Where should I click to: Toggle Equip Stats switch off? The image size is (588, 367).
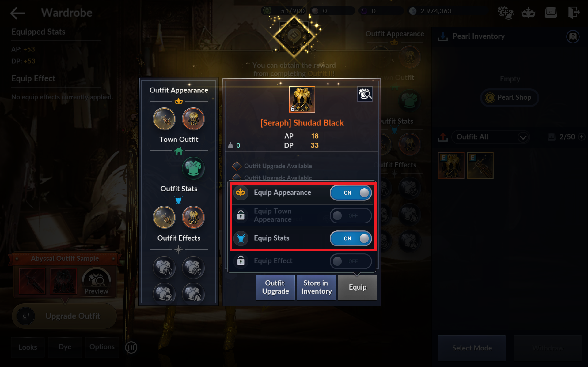[x=351, y=238]
